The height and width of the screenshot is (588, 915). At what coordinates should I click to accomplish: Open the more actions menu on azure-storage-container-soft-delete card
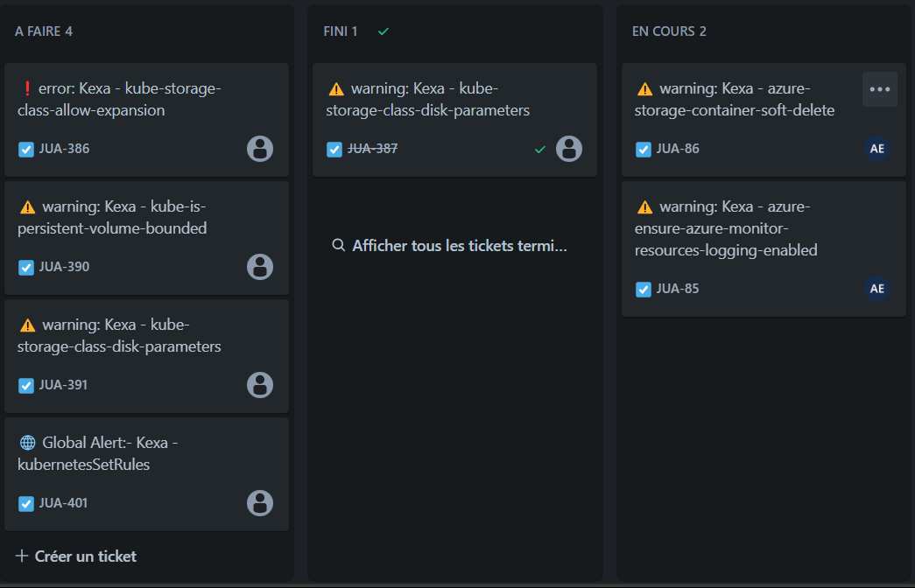click(x=879, y=88)
